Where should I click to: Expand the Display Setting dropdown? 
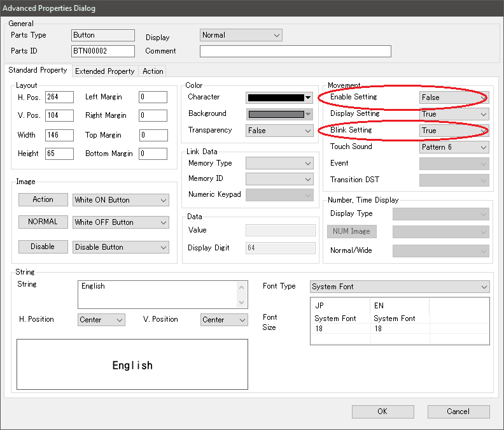tap(454, 114)
